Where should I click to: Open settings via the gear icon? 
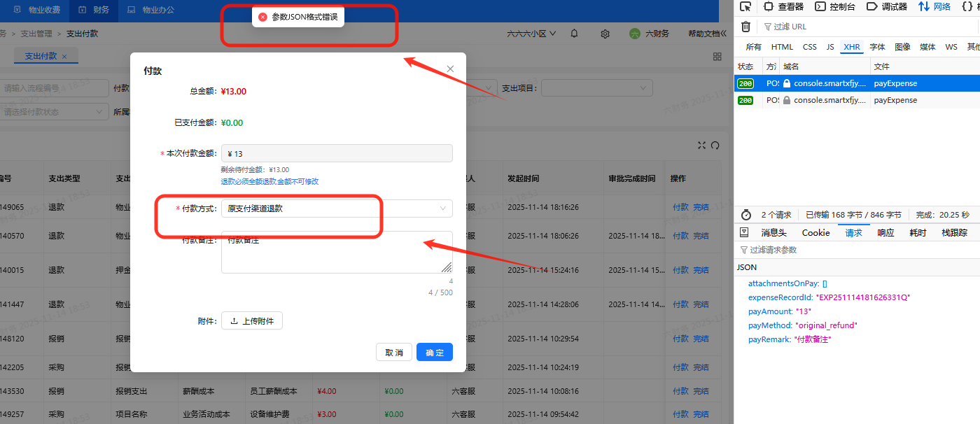coord(605,34)
